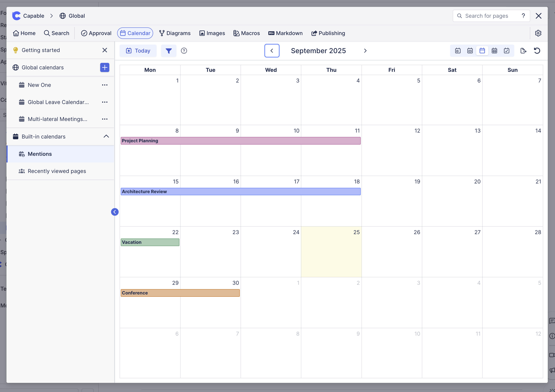Open options menu for Multi-lateral Meetings calendar
This screenshot has width=555, height=392.
tap(104, 119)
